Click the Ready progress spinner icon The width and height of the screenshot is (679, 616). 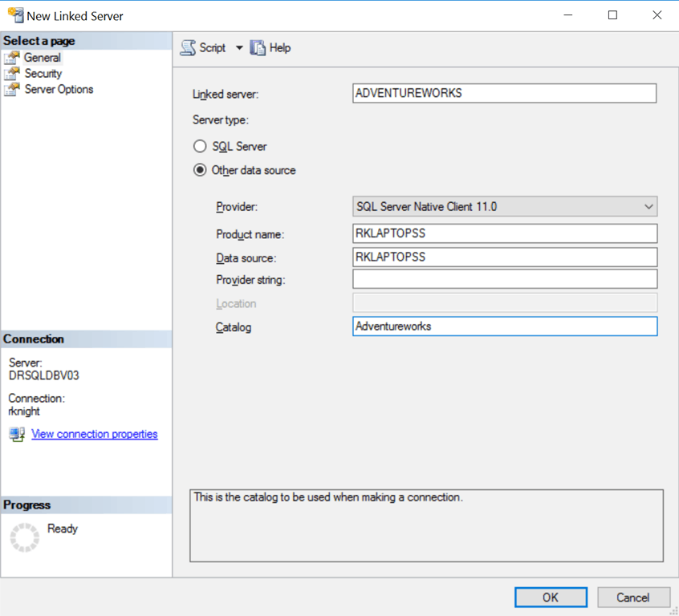24,537
